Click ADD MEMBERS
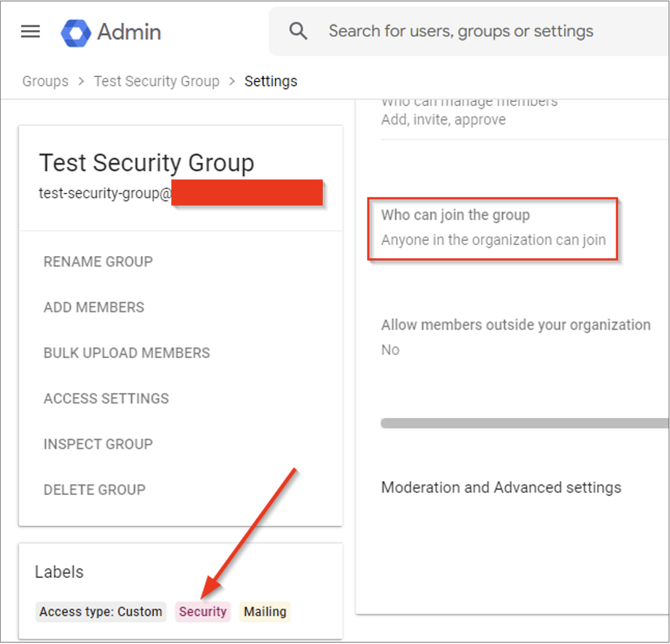This screenshot has width=670, height=644. (93, 307)
